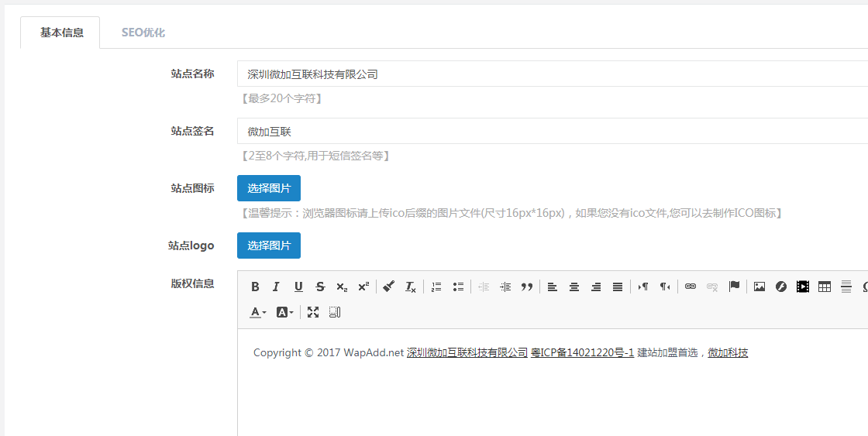The image size is (868, 436).
Task: Click the 粤ICP备14021220号-1 link in the editor
Action: click(582, 353)
